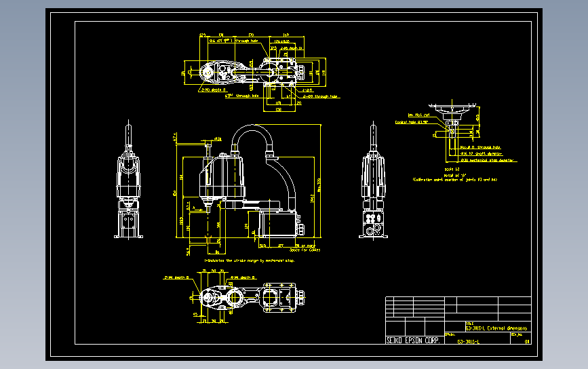Image resolution: width=588 pixels, height=369 pixels.
Task: Click the '2-M3 depth 8' label in top view
Action: pyautogui.click(x=214, y=90)
